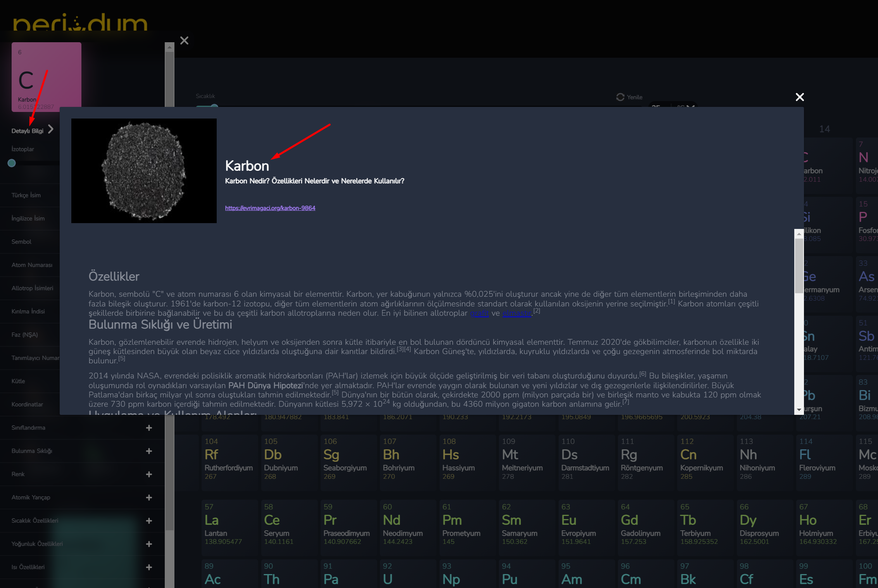This screenshot has height=588, width=878.
Task: Close the Karbon detail popup with X
Action: click(799, 97)
